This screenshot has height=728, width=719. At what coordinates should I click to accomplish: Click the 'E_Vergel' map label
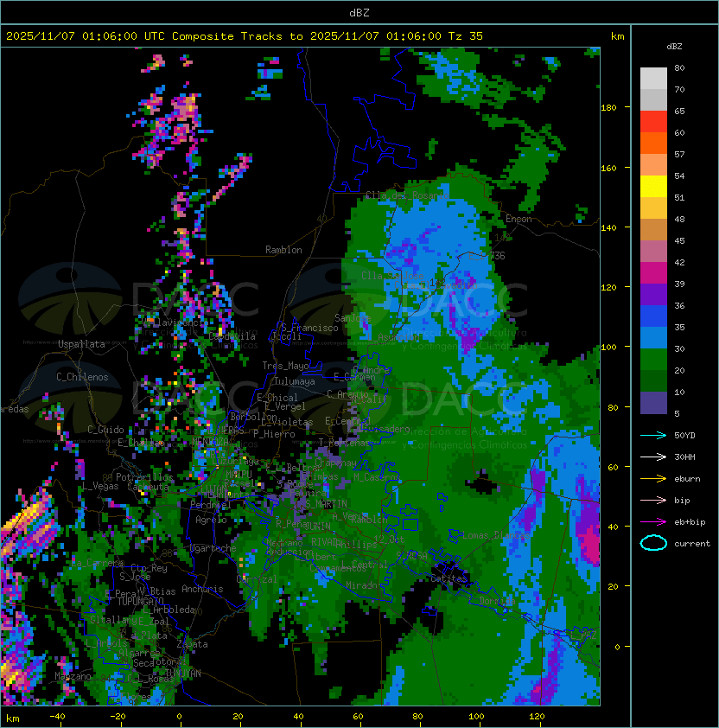pos(285,406)
